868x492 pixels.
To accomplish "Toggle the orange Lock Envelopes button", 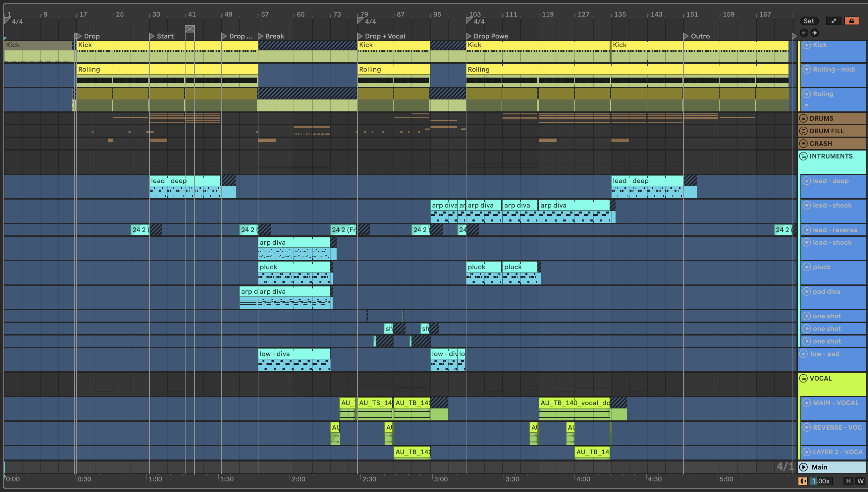I will coord(851,21).
